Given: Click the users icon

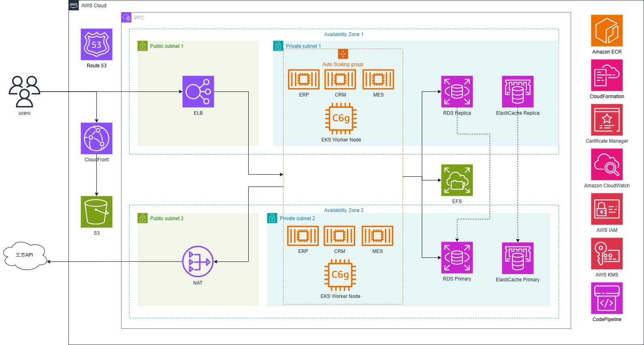Looking at the screenshot, I should click(x=24, y=92).
